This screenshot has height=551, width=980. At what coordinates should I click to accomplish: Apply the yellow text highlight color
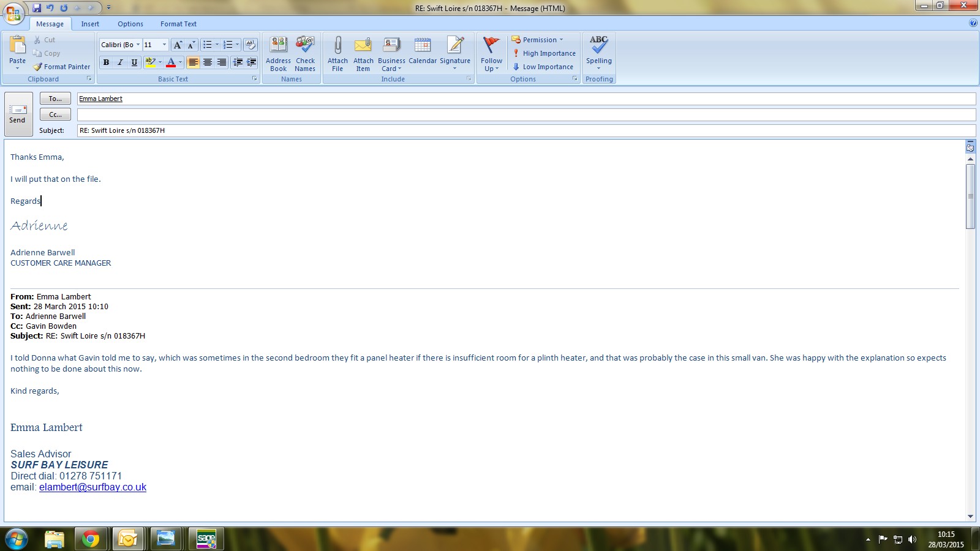(x=151, y=62)
